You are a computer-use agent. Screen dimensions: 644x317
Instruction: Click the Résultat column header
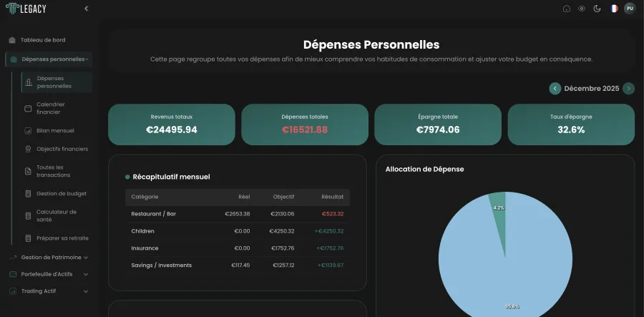(333, 197)
